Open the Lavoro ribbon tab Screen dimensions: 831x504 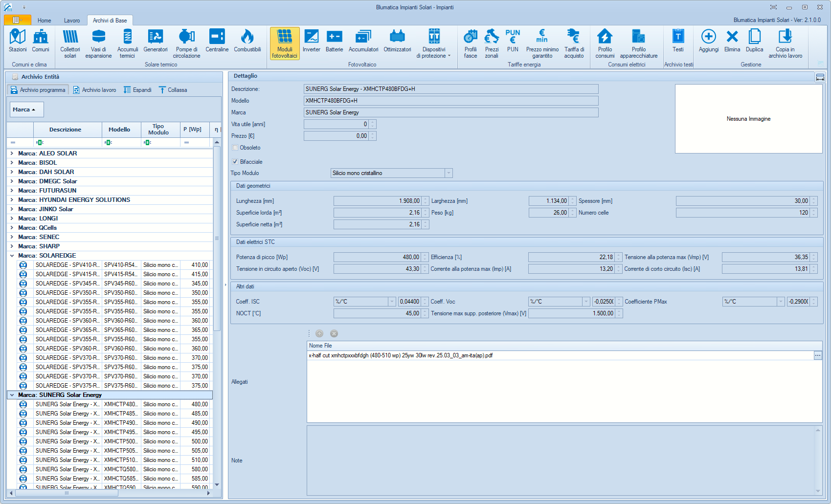72,21
